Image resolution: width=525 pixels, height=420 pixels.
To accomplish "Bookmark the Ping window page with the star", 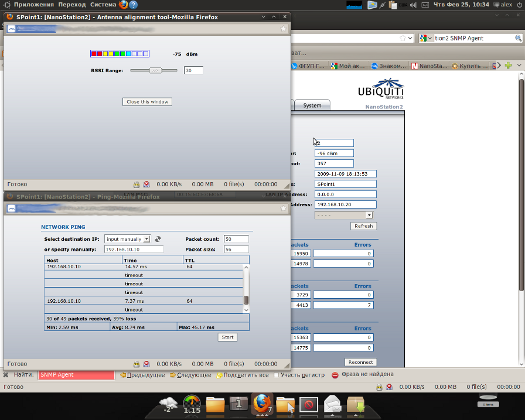I will pyautogui.click(x=283, y=209).
